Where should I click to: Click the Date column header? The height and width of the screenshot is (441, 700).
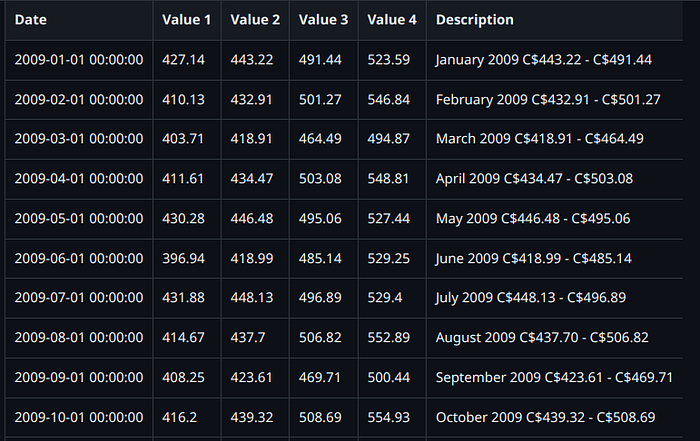pyautogui.click(x=30, y=20)
